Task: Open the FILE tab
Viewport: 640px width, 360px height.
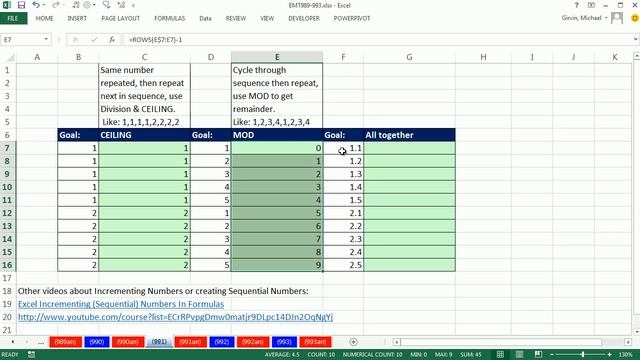Action: (x=13, y=18)
